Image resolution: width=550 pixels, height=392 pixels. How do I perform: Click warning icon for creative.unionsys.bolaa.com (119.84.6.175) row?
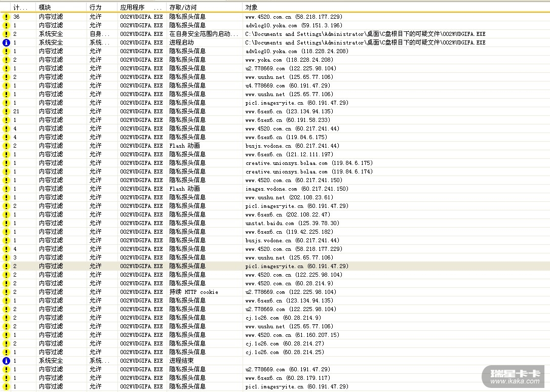coord(6,163)
